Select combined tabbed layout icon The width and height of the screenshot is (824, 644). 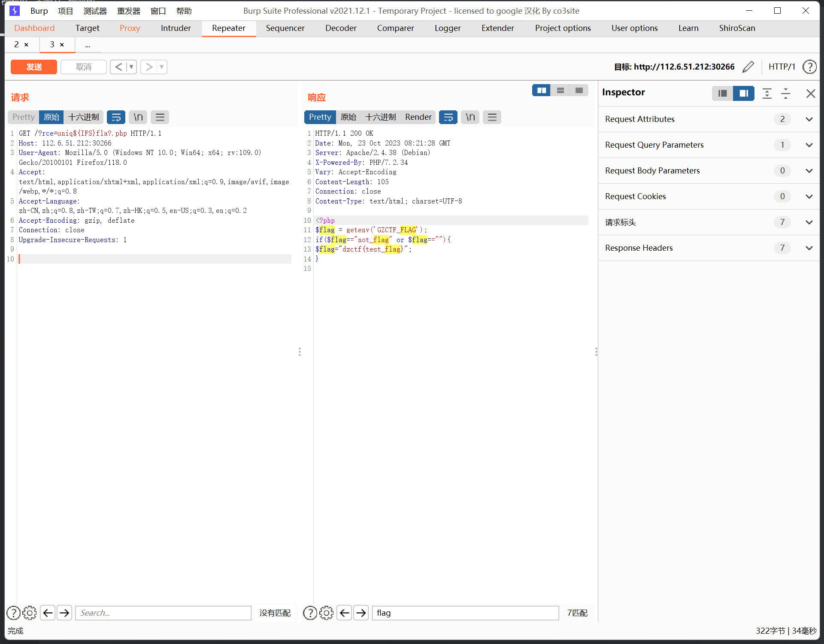(x=579, y=90)
